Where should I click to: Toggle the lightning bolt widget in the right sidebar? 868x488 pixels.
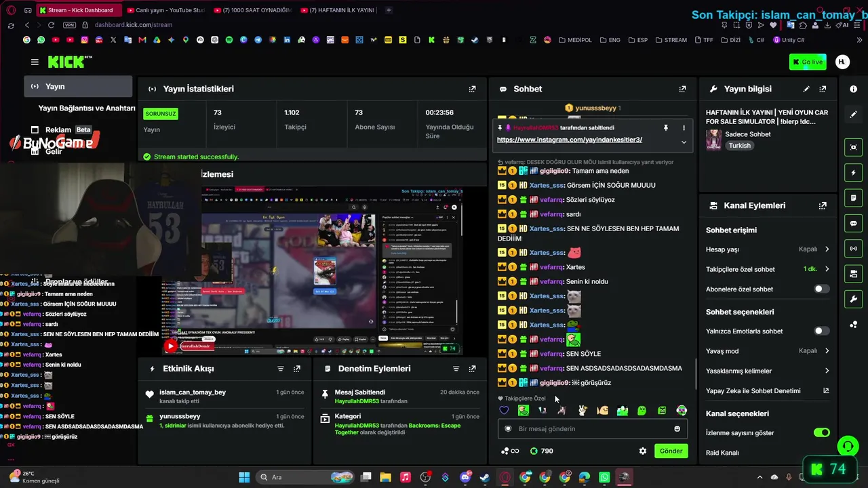(x=853, y=173)
